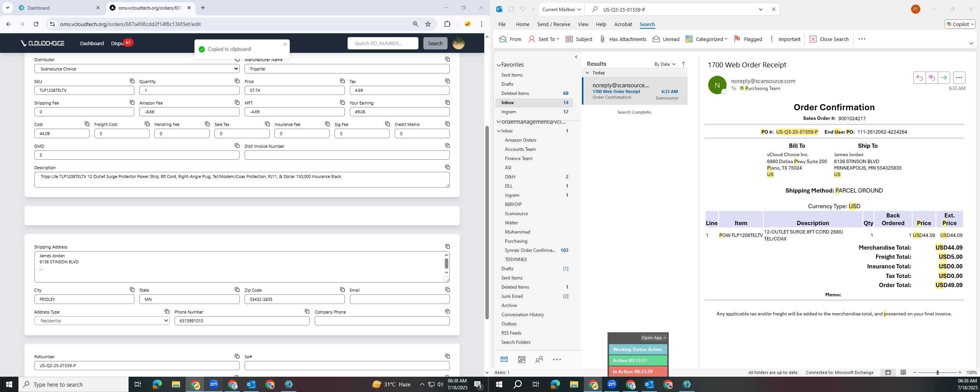Reply to the Scansource email
980x392 pixels.
coord(919,78)
